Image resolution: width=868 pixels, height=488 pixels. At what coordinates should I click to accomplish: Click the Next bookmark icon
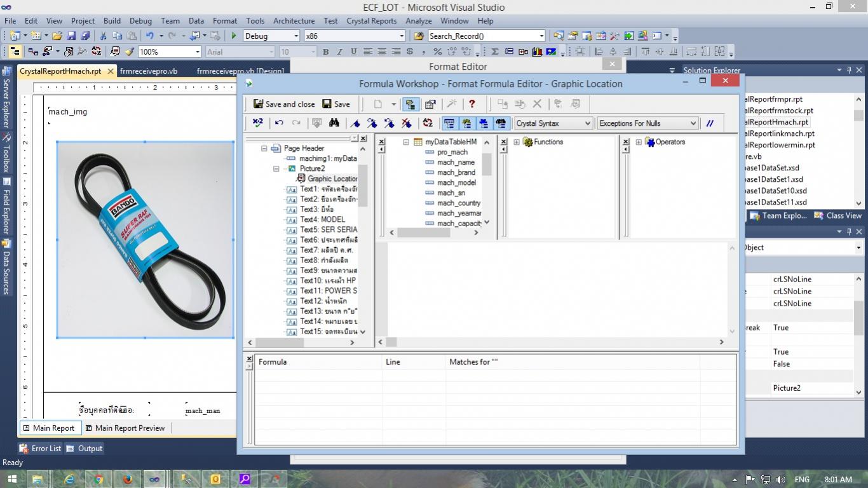tap(372, 123)
